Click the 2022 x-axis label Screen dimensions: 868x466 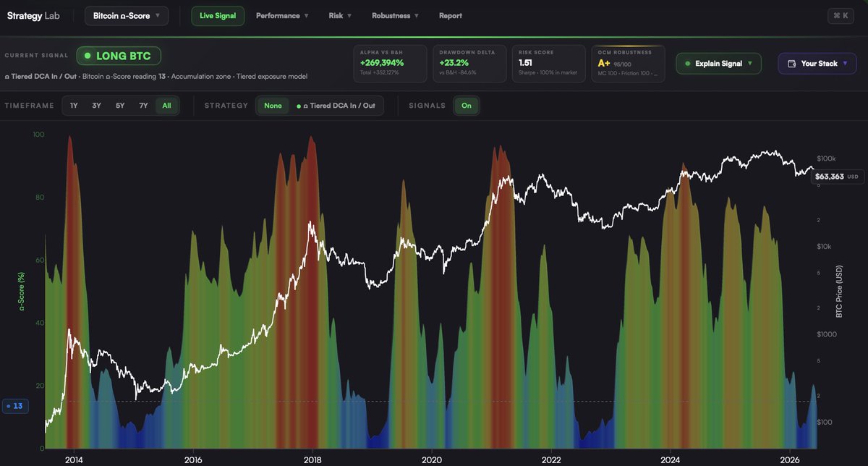point(551,459)
